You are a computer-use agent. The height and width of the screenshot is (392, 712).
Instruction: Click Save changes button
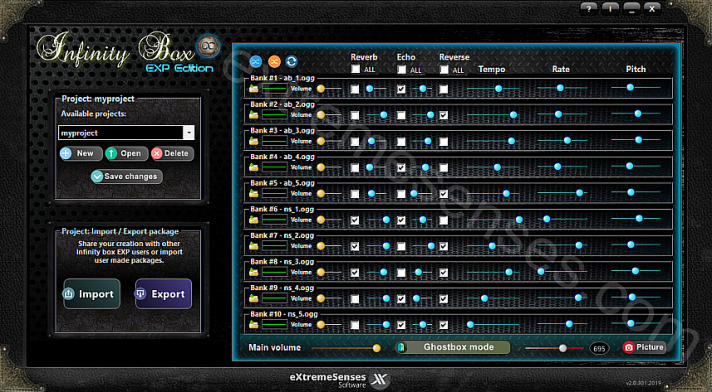coord(127,176)
